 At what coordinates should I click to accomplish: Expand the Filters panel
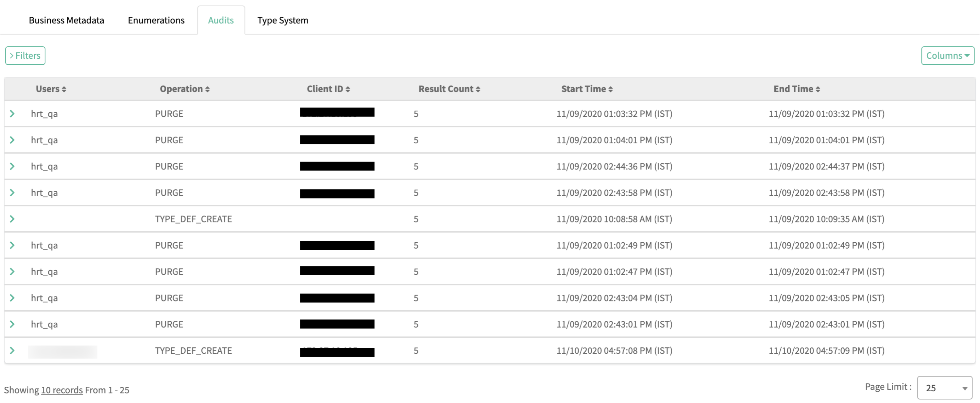[25, 56]
